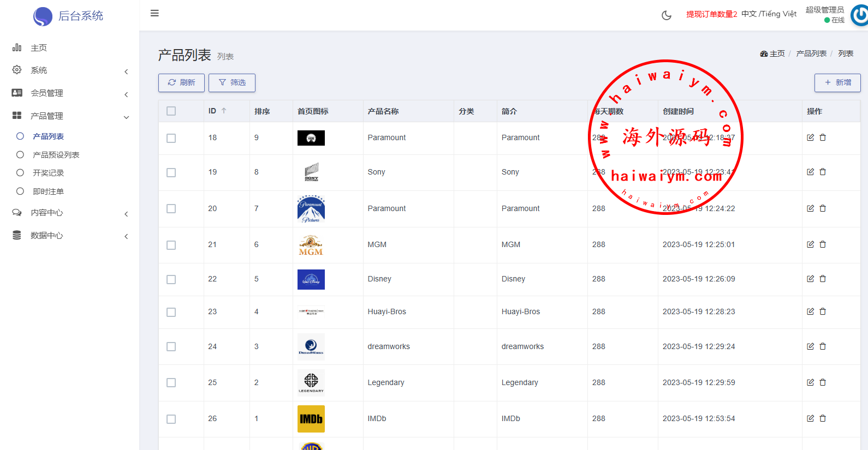Viewport: 868px width, 450px height.
Task: Click the 产品名称 column header
Action: pos(383,111)
